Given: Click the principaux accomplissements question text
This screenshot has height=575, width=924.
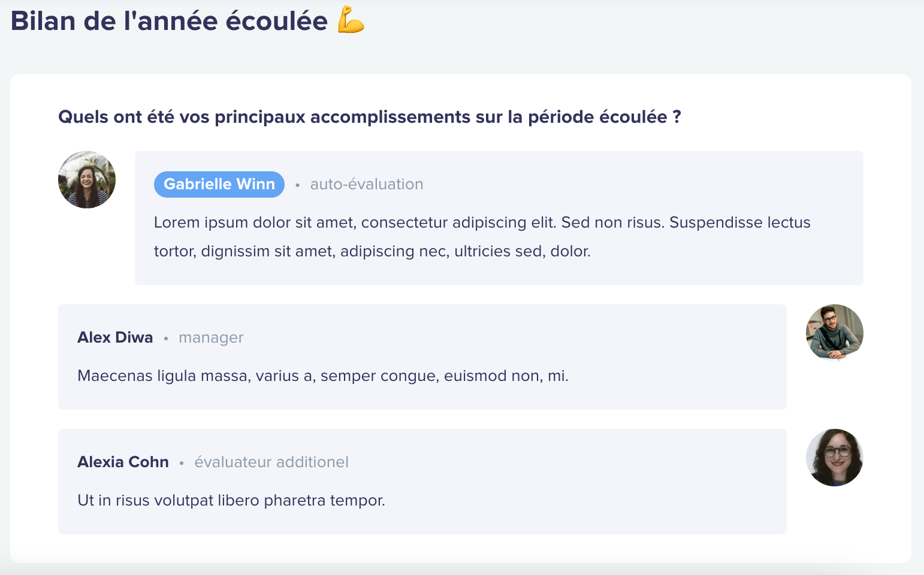Looking at the screenshot, I should point(370,117).
